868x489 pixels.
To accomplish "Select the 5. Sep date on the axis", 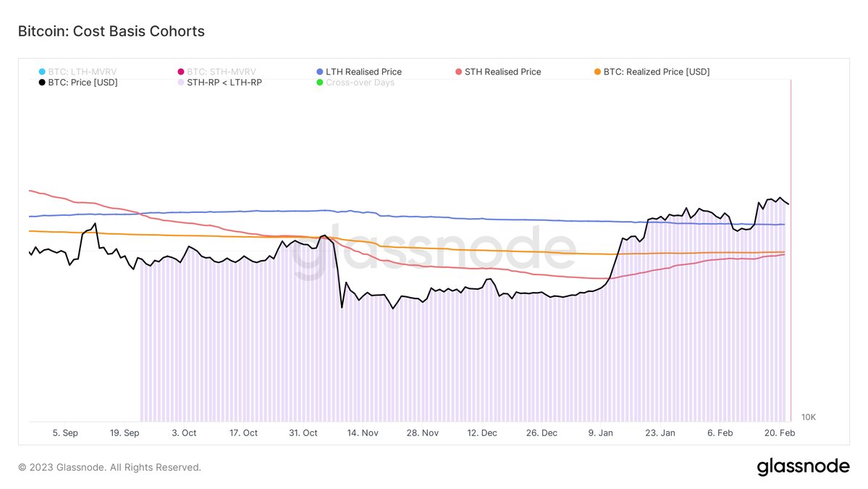I will [65, 433].
